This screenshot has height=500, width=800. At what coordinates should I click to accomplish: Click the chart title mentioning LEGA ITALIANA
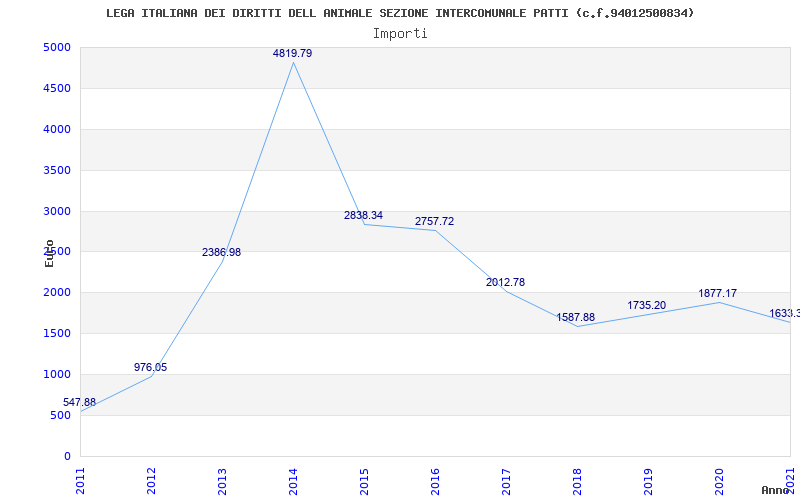coord(400,13)
